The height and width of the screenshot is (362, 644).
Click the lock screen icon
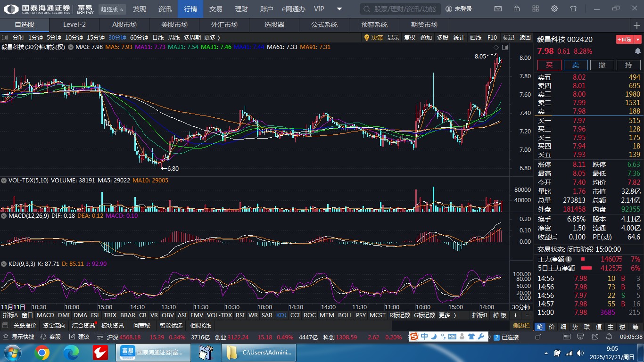tap(517, 9)
